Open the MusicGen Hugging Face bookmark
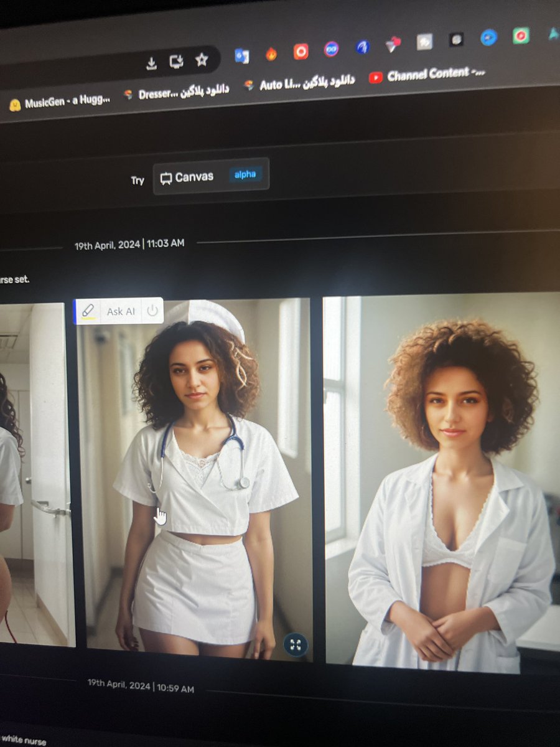 [x=60, y=102]
